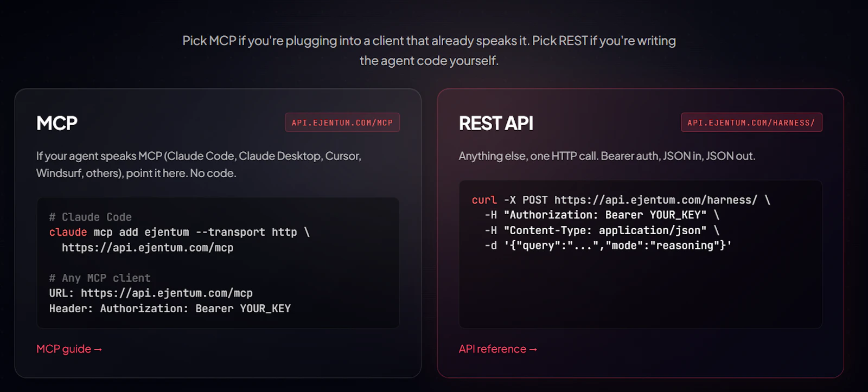The image size is (868, 392).
Task: Click the API.EJENTUM.COM/MCP badge
Action: 342,123
